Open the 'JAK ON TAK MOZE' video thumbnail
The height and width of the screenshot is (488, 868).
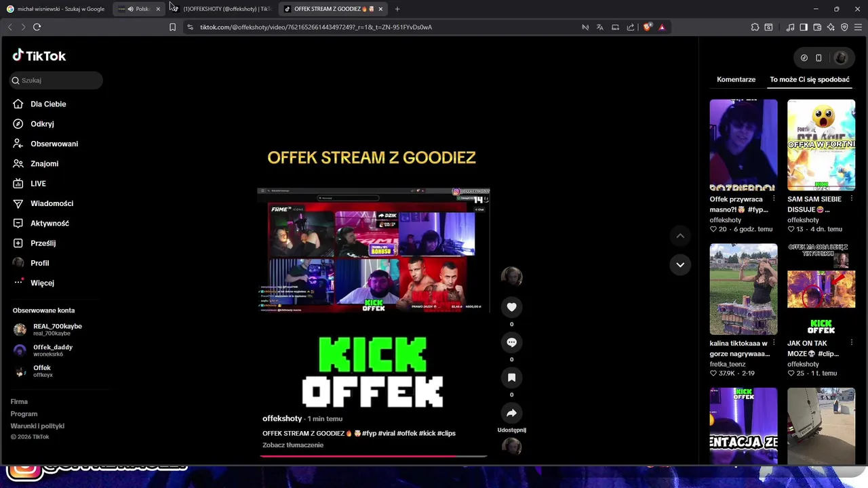click(x=821, y=289)
